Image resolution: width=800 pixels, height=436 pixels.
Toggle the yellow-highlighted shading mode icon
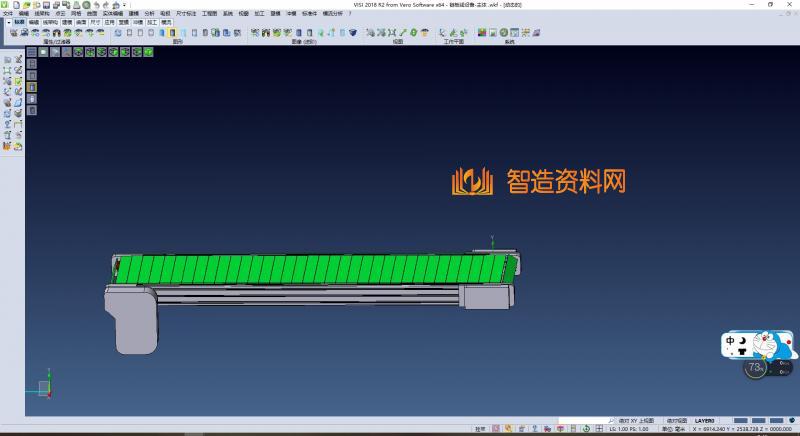[x=172, y=33]
